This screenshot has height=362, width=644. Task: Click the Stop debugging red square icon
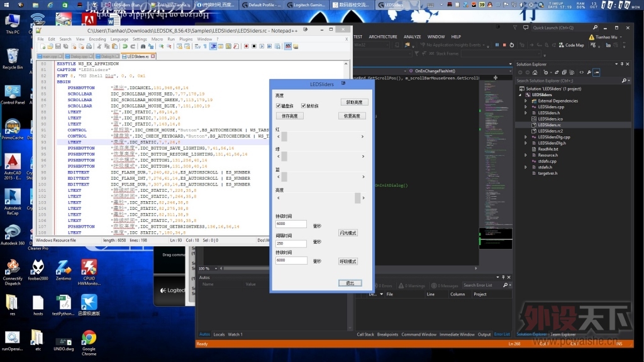pyautogui.click(x=504, y=45)
